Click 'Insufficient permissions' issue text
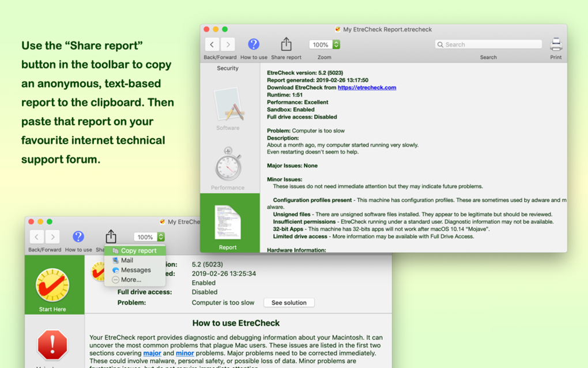The width and height of the screenshot is (588, 368). pyautogui.click(x=304, y=221)
